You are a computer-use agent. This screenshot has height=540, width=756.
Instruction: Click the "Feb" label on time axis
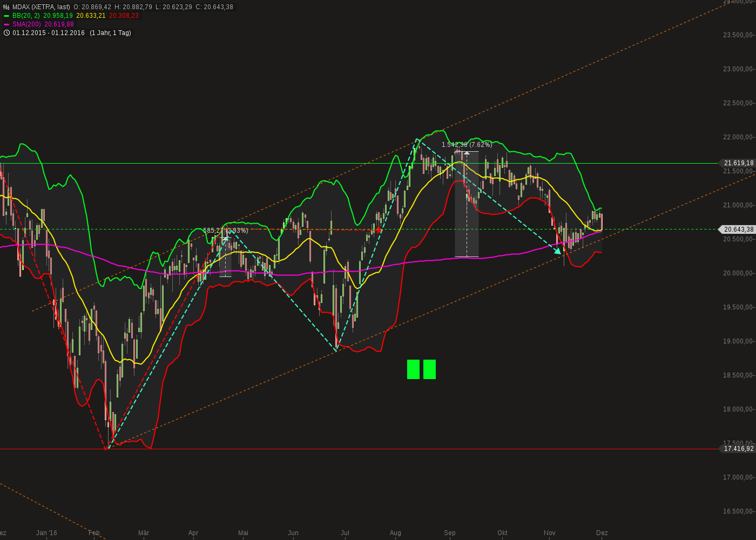(94, 533)
